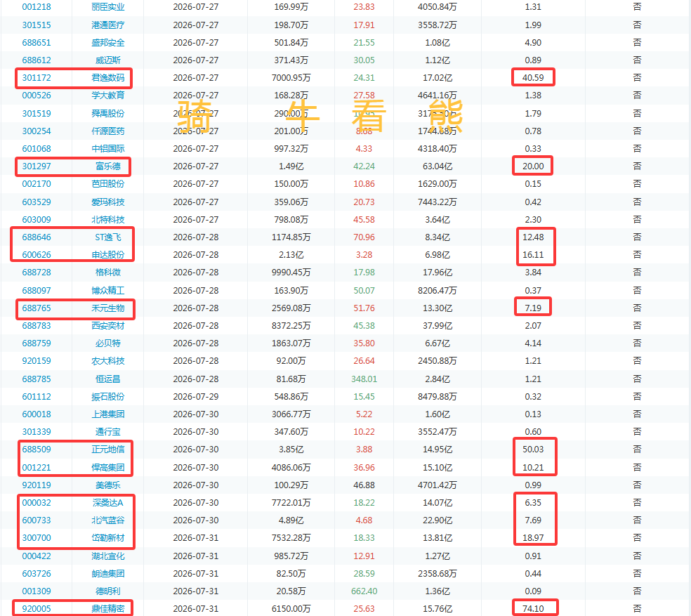Click the 50.03 ratio value
This screenshot has width=691, height=616.
533,450
